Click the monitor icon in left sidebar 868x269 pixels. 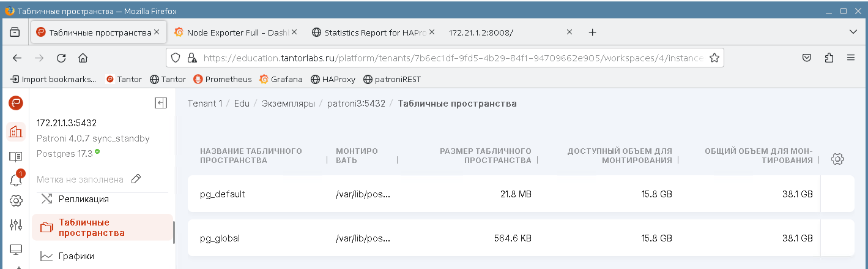pos(16,250)
